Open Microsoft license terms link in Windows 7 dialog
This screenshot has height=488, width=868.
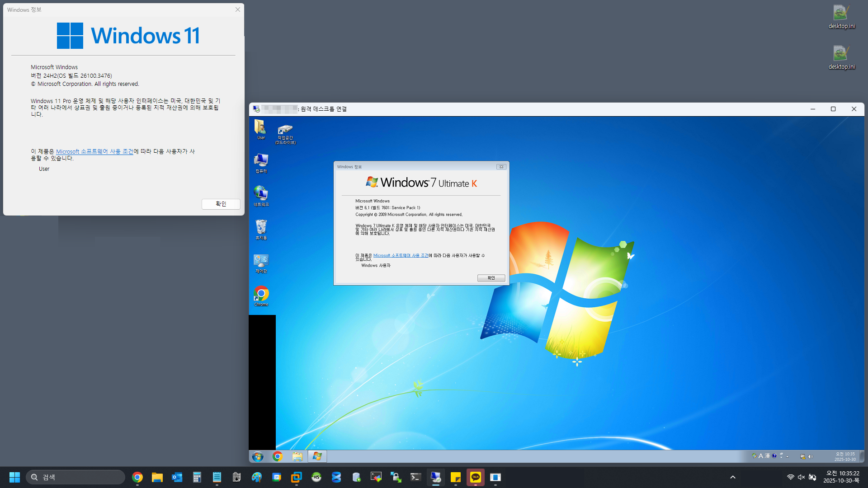click(401, 255)
